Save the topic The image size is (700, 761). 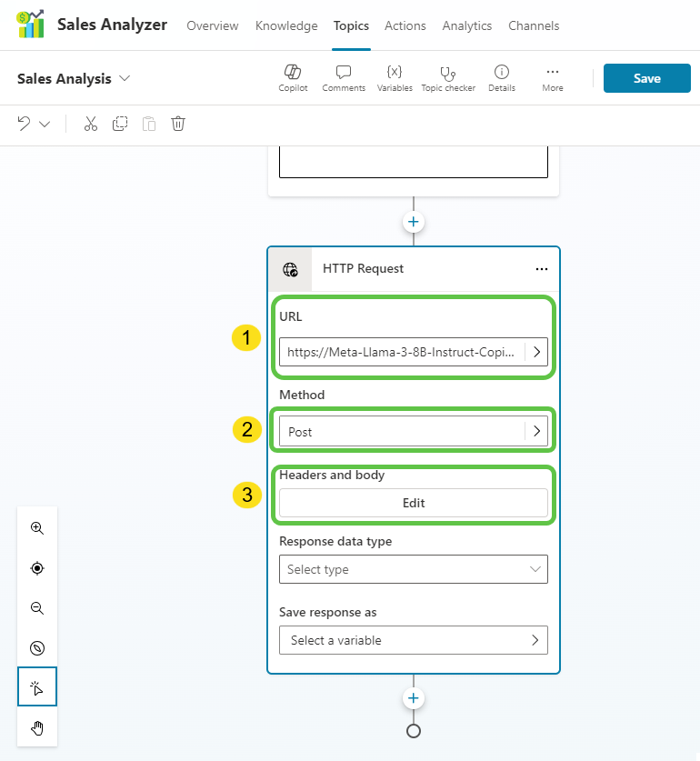click(x=646, y=78)
